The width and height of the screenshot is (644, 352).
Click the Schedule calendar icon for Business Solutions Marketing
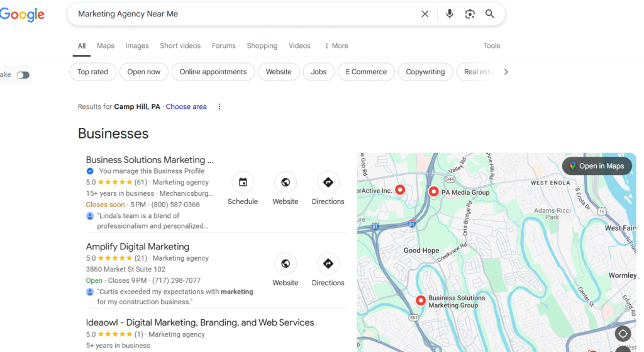coord(243,182)
